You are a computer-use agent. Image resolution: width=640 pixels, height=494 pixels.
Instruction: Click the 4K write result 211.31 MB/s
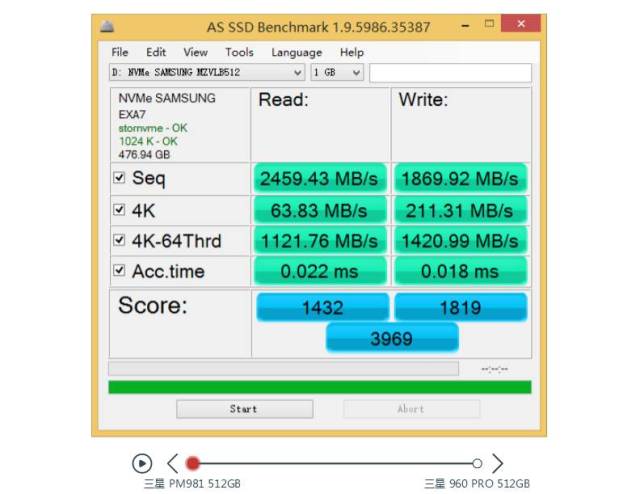coord(460,210)
